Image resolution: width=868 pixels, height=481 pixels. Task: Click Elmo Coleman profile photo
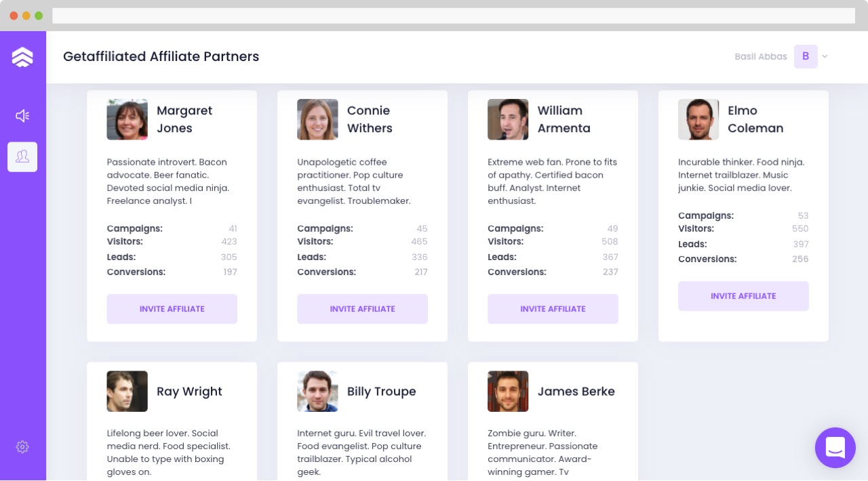click(x=698, y=120)
